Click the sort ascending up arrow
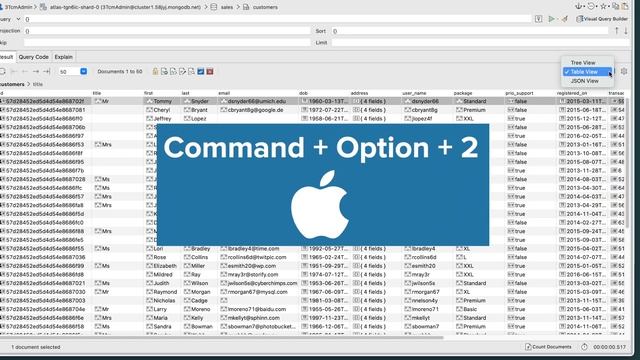This screenshot has height=360, width=640. 616,31
